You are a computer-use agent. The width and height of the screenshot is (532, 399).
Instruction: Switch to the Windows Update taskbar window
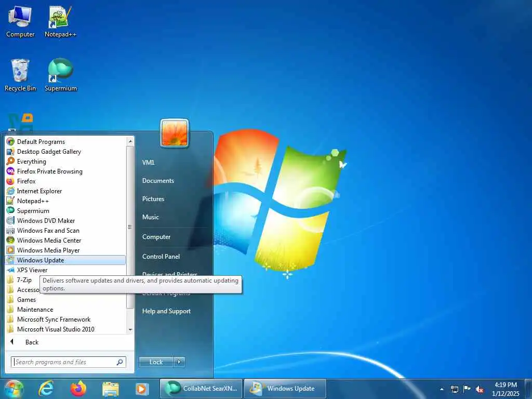point(285,389)
